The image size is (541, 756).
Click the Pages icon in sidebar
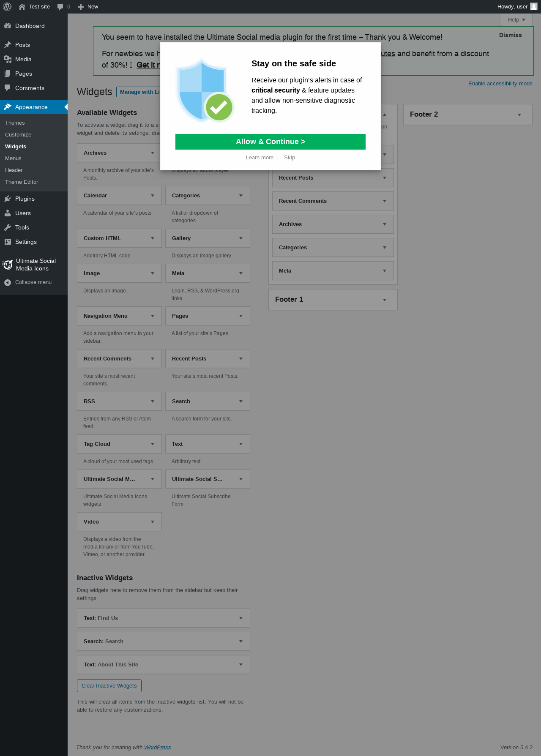click(8, 74)
